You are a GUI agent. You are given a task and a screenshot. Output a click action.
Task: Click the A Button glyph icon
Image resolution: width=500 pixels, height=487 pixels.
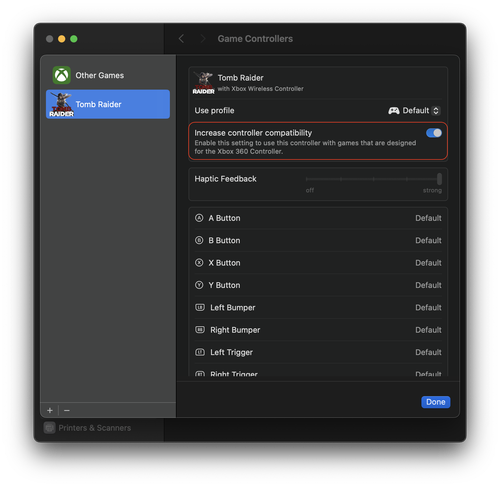tap(199, 218)
